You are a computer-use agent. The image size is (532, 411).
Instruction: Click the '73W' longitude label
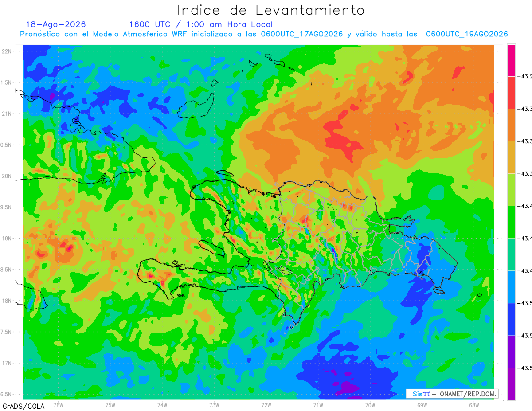click(x=214, y=405)
